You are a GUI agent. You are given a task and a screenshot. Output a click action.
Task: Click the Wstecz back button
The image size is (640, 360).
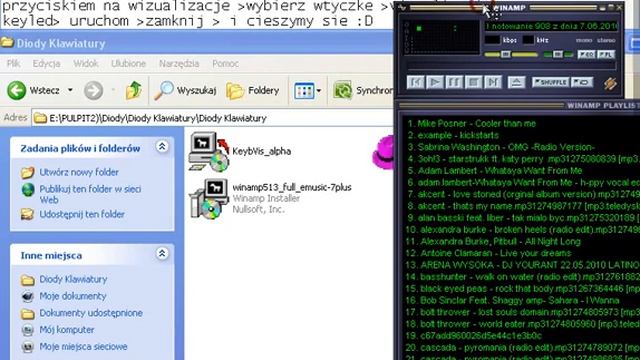click(x=33, y=90)
